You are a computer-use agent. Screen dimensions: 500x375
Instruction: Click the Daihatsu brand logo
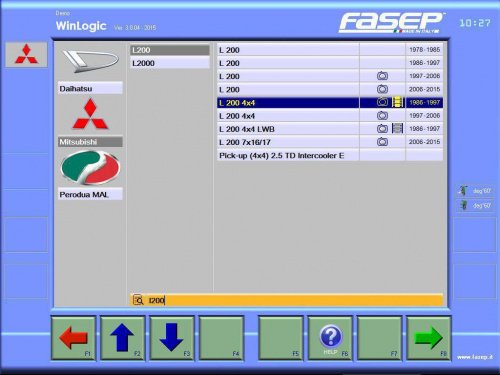(x=90, y=61)
